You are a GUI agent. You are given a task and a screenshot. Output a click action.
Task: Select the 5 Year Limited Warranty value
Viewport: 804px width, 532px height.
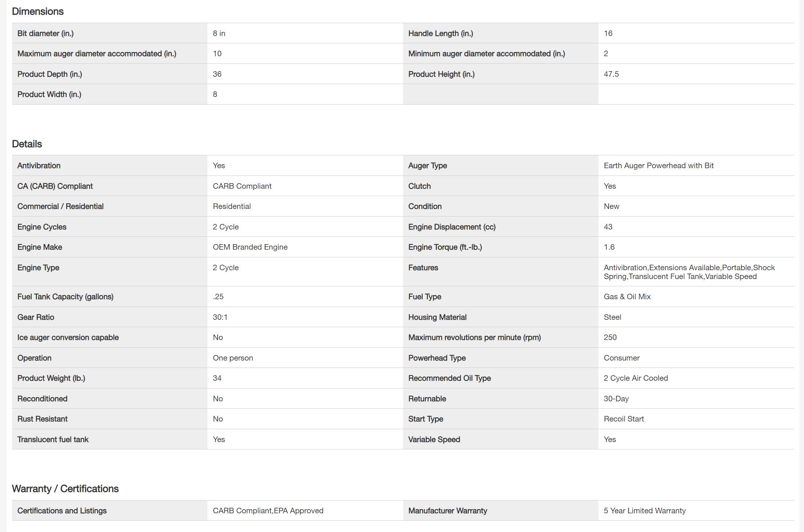(x=645, y=511)
